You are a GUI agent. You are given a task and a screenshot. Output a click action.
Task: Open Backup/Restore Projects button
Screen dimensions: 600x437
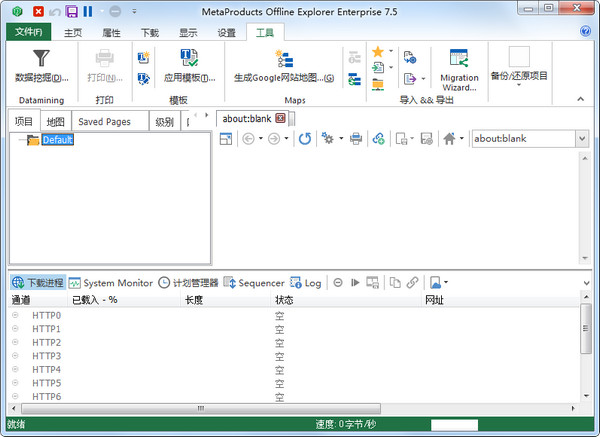pyautogui.click(x=519, y=66)
